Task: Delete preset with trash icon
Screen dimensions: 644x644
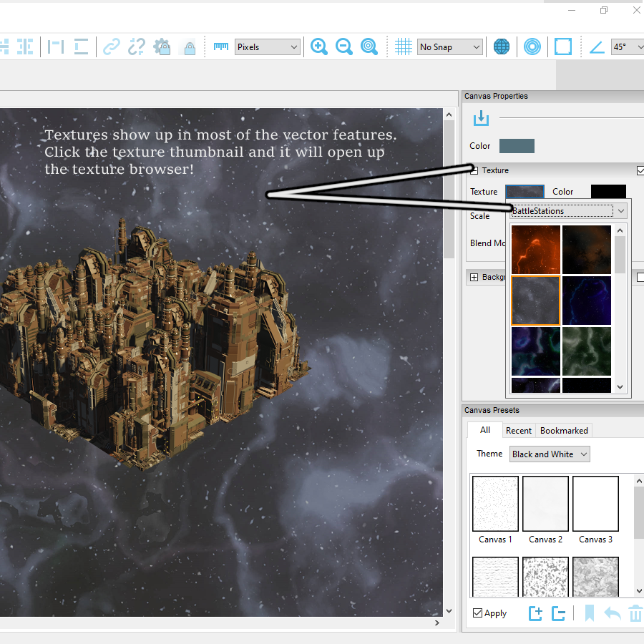Action: pos(635,614)
